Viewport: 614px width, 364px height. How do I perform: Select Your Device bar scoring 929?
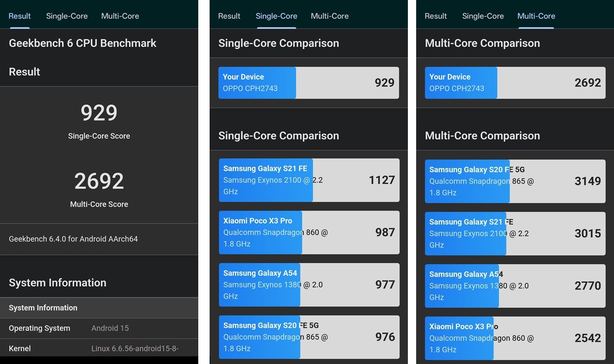pos(309,83)
